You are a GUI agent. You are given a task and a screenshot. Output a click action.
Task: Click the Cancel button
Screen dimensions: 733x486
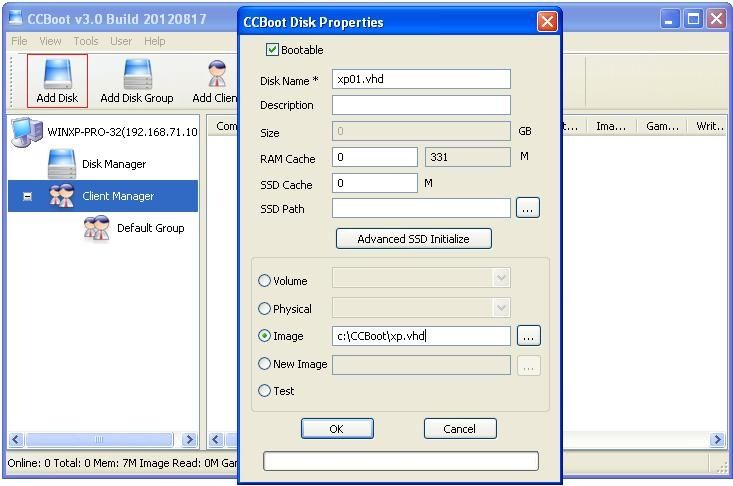[x=460, y=429]
